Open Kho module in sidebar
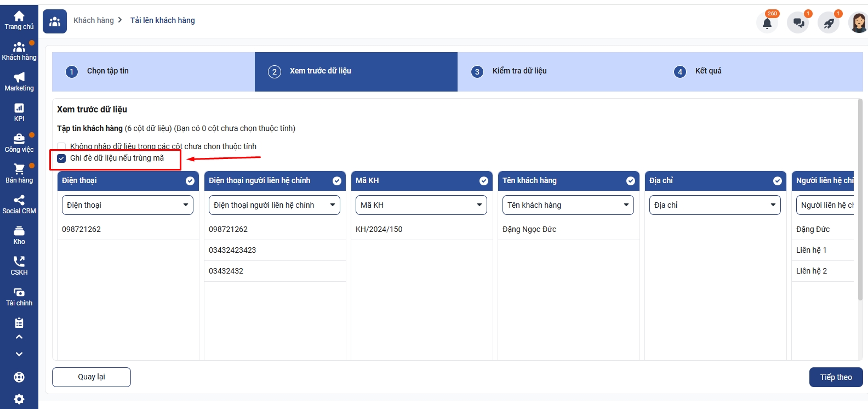Viewport: 868px width, 409px height. point(19,235)
